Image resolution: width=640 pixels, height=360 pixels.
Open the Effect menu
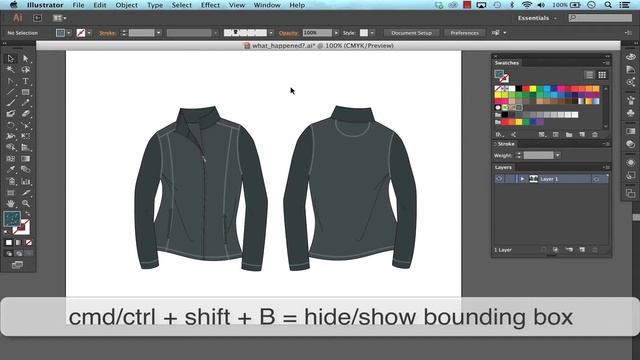(210, 5)
